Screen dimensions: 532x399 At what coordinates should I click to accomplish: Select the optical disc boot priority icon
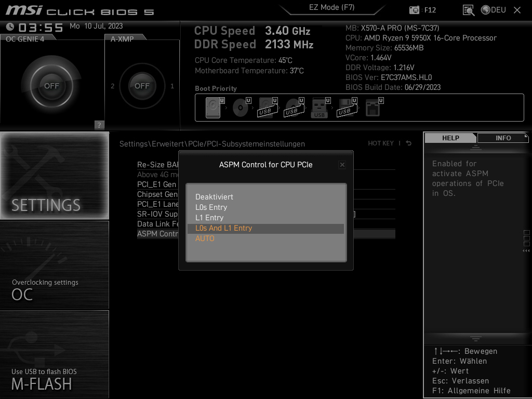tap(242, 108)
